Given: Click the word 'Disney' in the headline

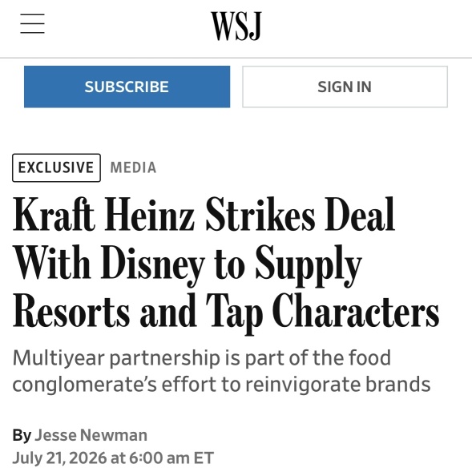Looking at the screenshot, I should pyautogui.click(x=153, y=263).
